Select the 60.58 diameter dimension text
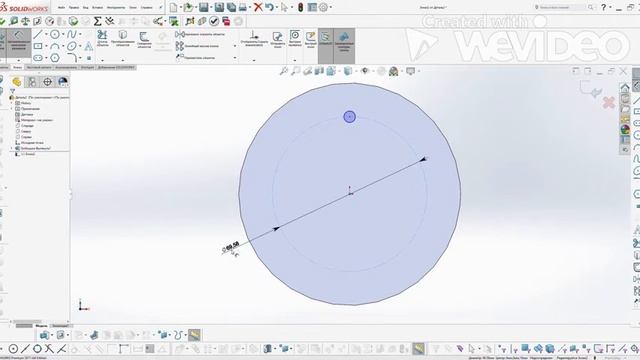The width and height of the screenshot is (640, 360). click(232, 246)
